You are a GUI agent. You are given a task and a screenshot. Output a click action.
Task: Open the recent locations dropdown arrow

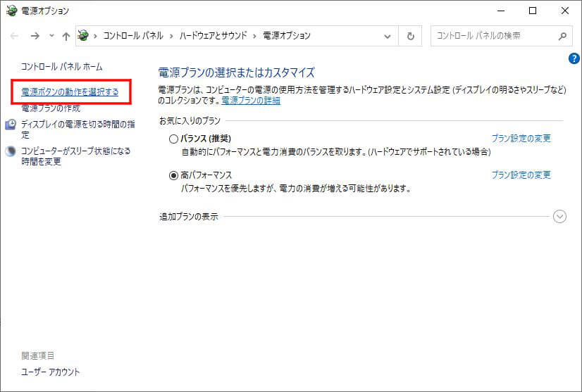click(51, 36)
